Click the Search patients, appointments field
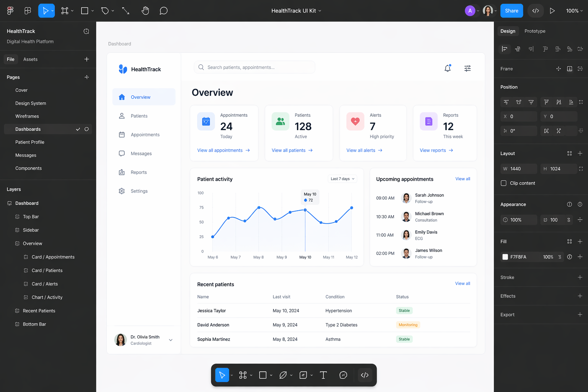 click(x=254, y=67)
